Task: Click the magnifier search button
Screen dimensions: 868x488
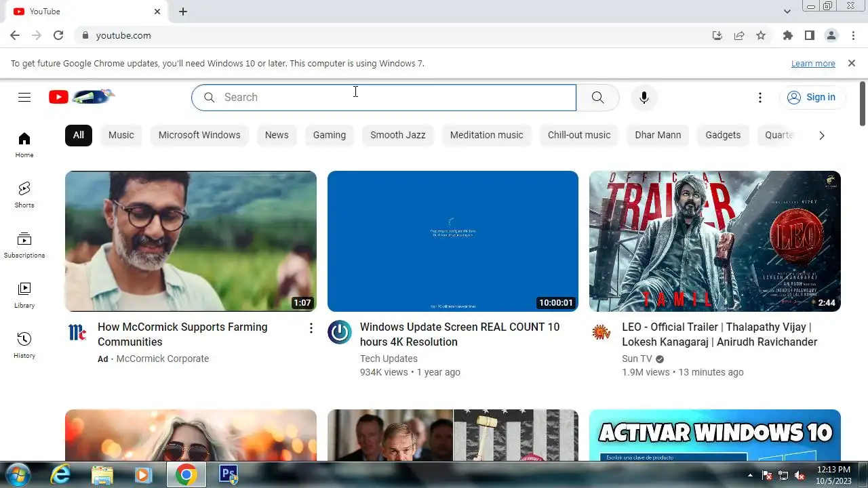Action: (x=597, y=97)
